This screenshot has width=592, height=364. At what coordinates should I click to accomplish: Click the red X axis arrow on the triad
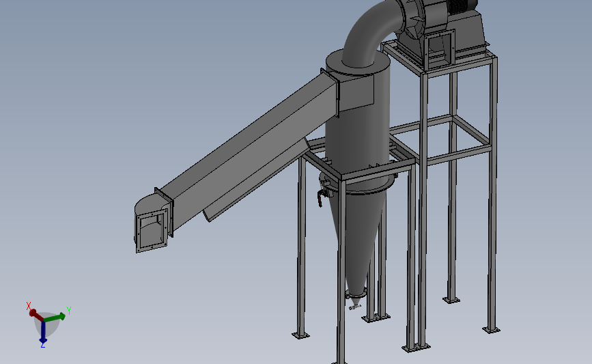click(x=36, y=315)
